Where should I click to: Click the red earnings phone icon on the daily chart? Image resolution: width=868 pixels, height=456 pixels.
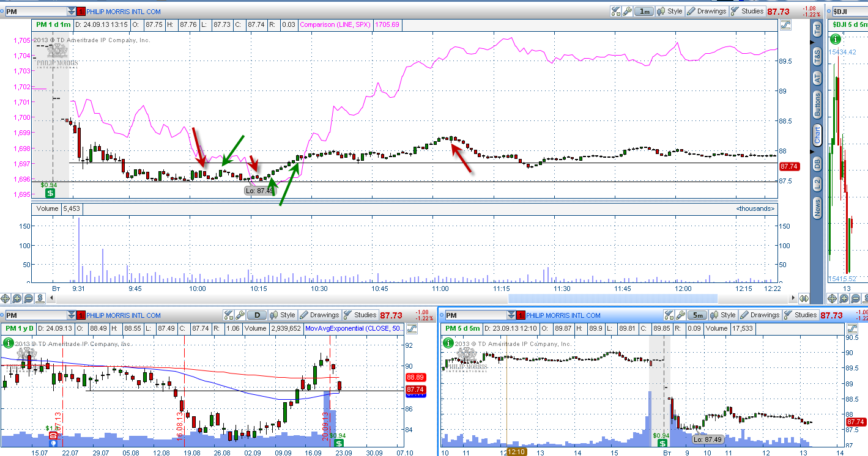[x=53, y=436]
